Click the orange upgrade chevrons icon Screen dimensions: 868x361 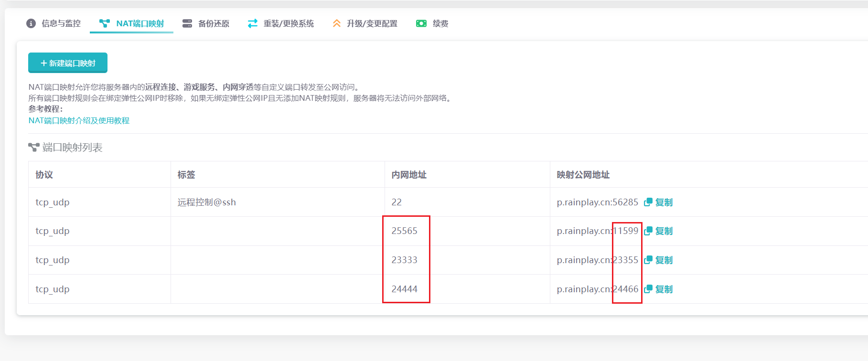[337, 23]
